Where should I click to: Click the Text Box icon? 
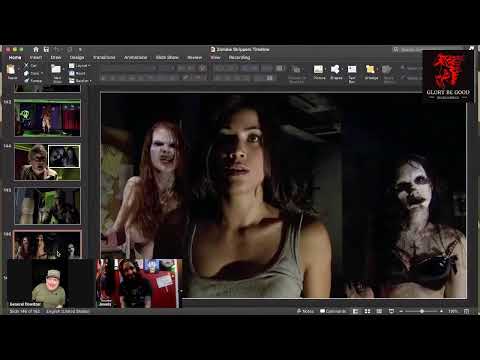pyautogui.click(x=352, y=69)
